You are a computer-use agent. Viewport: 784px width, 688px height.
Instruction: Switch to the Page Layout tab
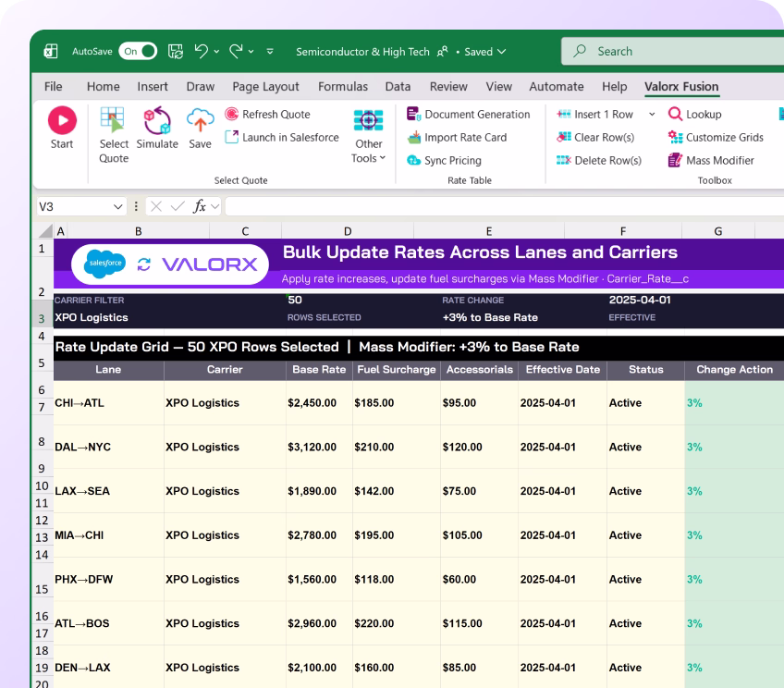(265, 87)
